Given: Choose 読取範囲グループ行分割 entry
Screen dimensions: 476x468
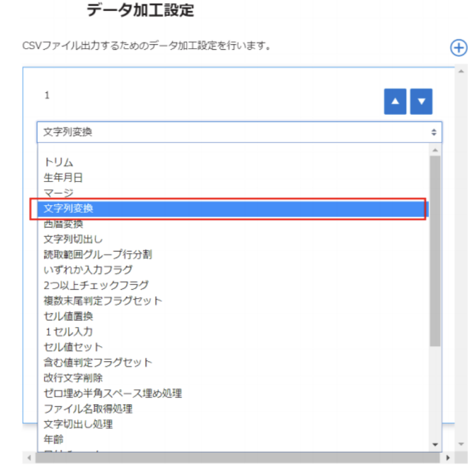Looking at the screenshot, I should pos(98,255).
